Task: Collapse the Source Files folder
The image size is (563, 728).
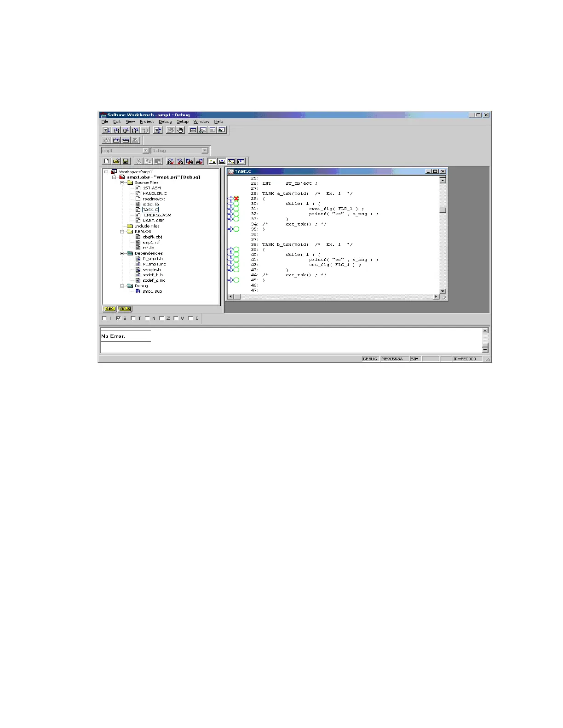Action: (122, 182)
